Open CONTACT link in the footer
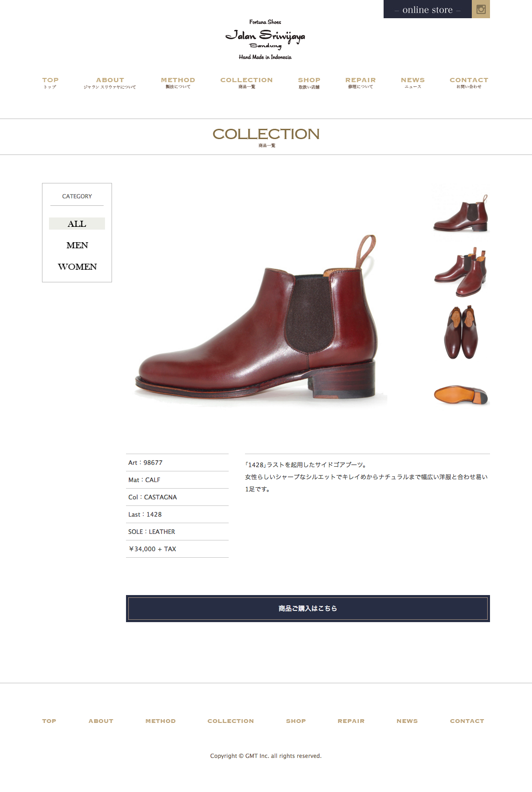This screenshot has width=532, height=792. click(467, 721)
